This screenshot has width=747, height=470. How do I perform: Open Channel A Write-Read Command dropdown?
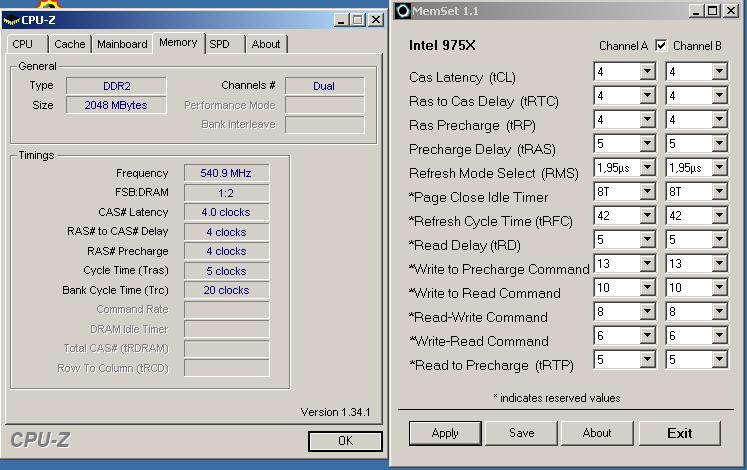click(647, 336)
